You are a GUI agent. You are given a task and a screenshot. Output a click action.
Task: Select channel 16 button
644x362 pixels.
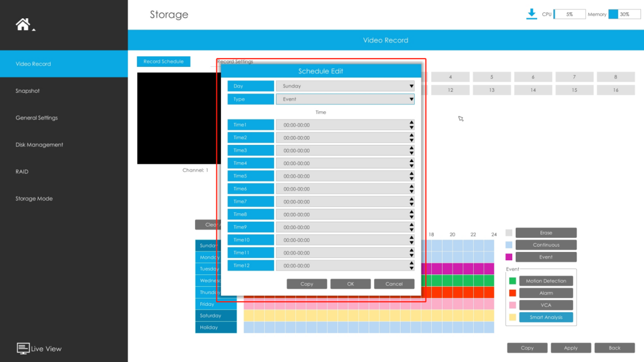click(x=616, y=90)
